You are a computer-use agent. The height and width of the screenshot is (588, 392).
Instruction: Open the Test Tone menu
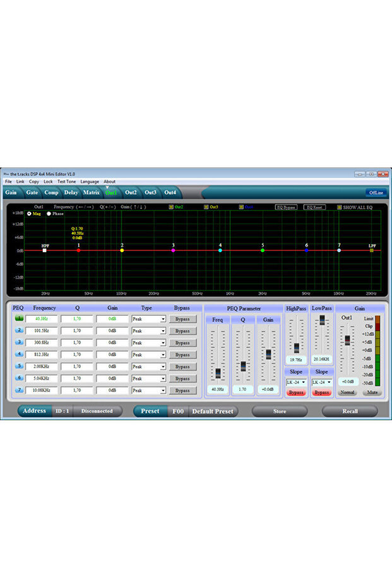coord(66,181)
